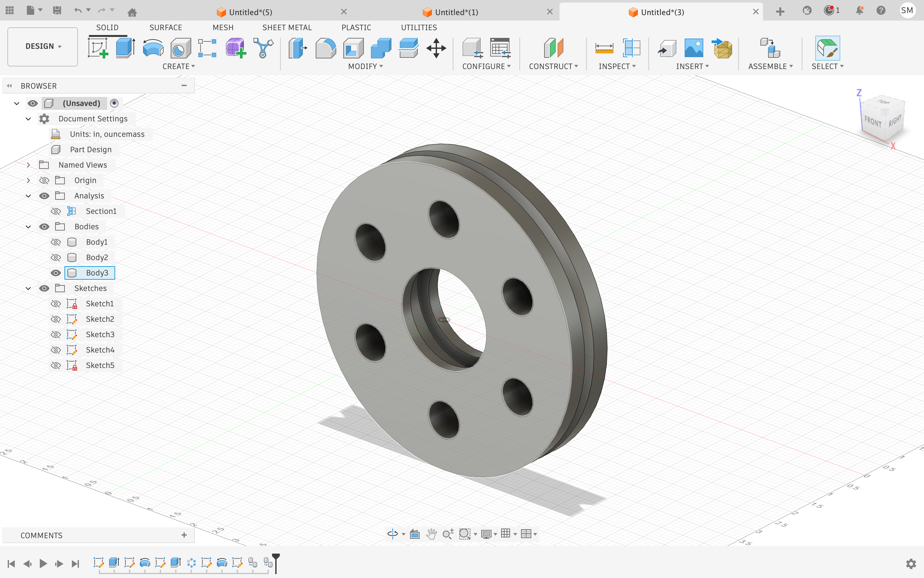Select the Create Form tool
This screenshot has width=924, height=578.
pos(235,48)
